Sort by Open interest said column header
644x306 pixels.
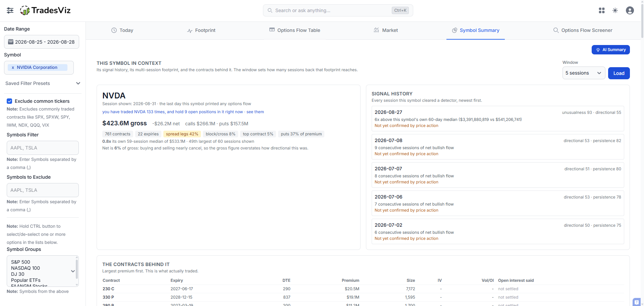(x=516, y=280)
